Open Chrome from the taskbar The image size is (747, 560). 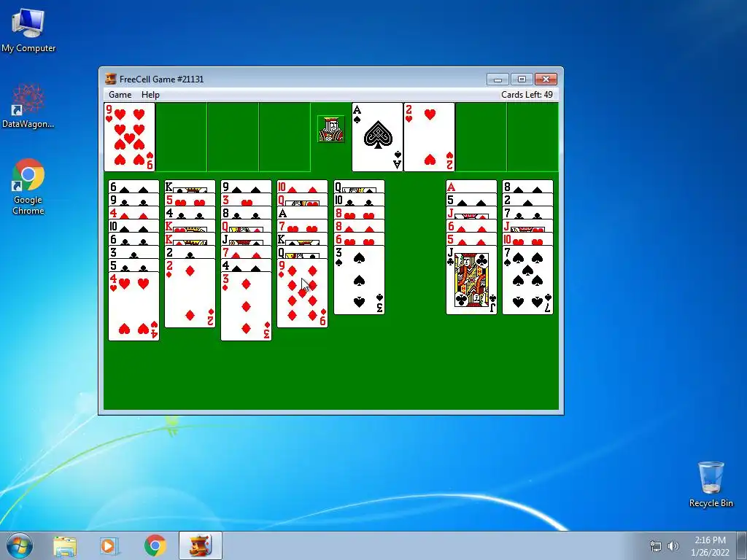[155, 546]
